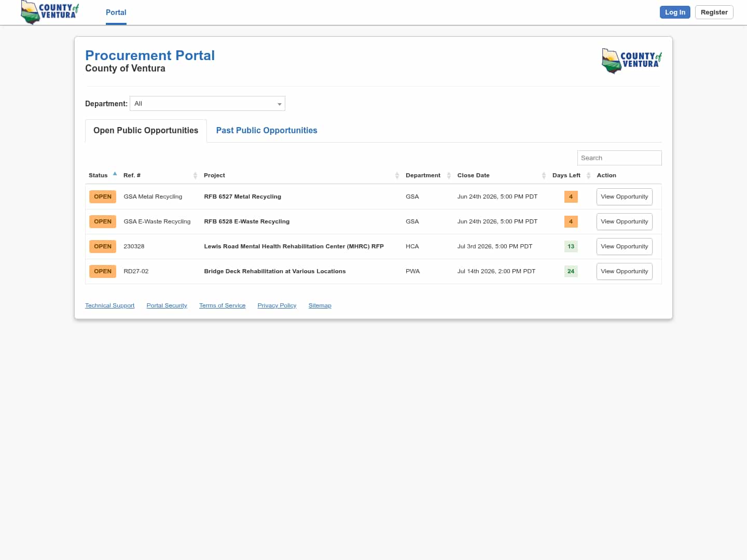The height and width of the screenshot is (560, 747).
Task: View Opportunity for Bridge Deck Rehabilitation
Action: [x=624, y=272]
